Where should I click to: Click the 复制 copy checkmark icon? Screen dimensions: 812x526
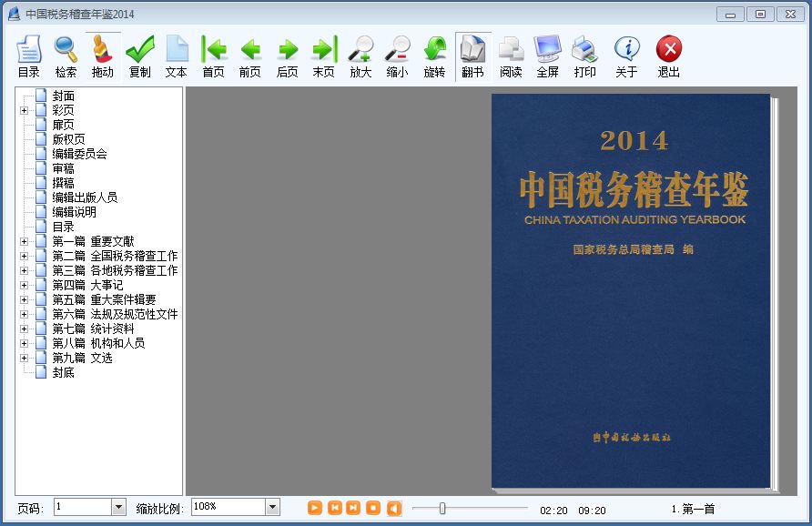click(x=140, y=56)
